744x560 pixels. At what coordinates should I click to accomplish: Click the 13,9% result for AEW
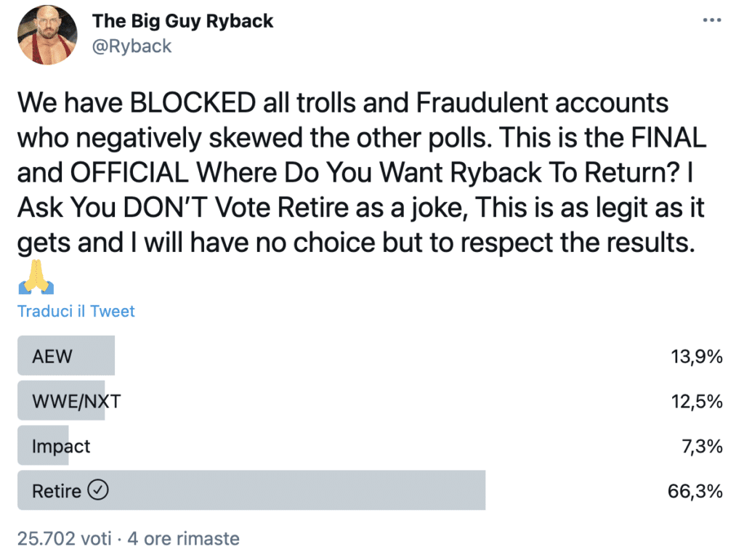pyautogui.click(x=697, y=356)
